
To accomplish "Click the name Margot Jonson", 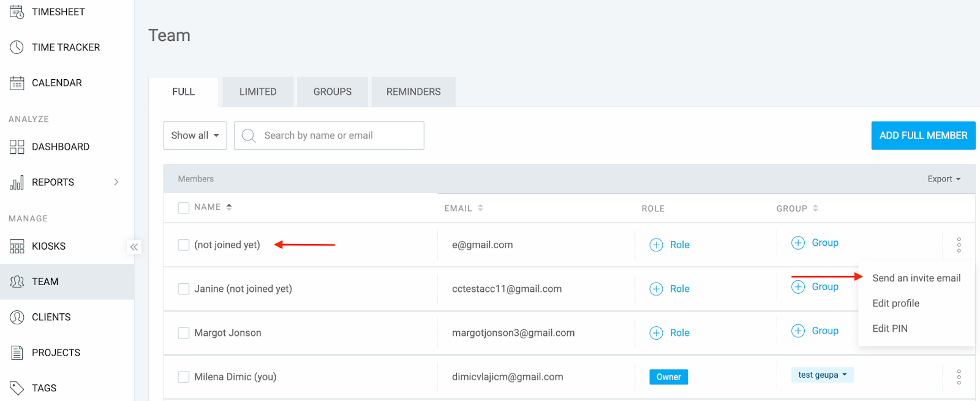I will point(228,333).
